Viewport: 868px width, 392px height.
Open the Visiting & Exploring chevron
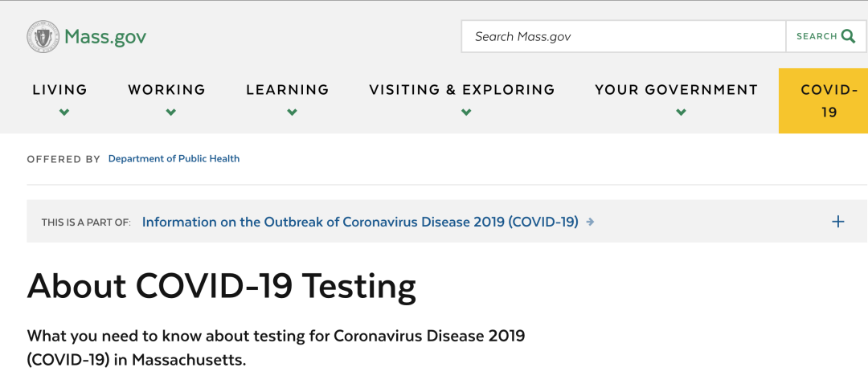[466, 112]
